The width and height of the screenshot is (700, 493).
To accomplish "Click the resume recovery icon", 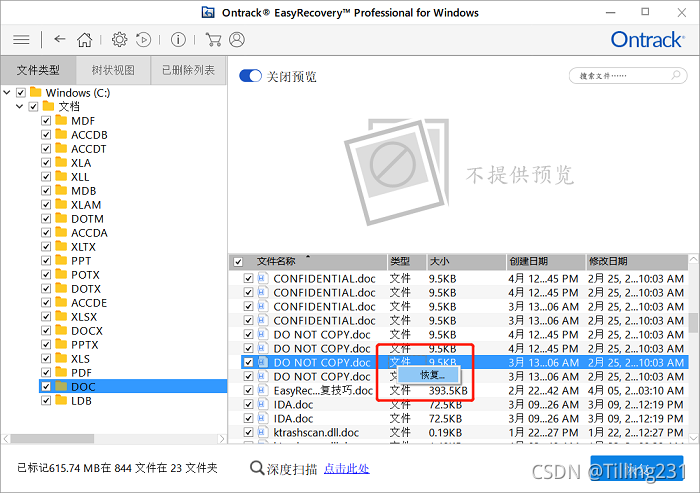I will click(143, 40).
